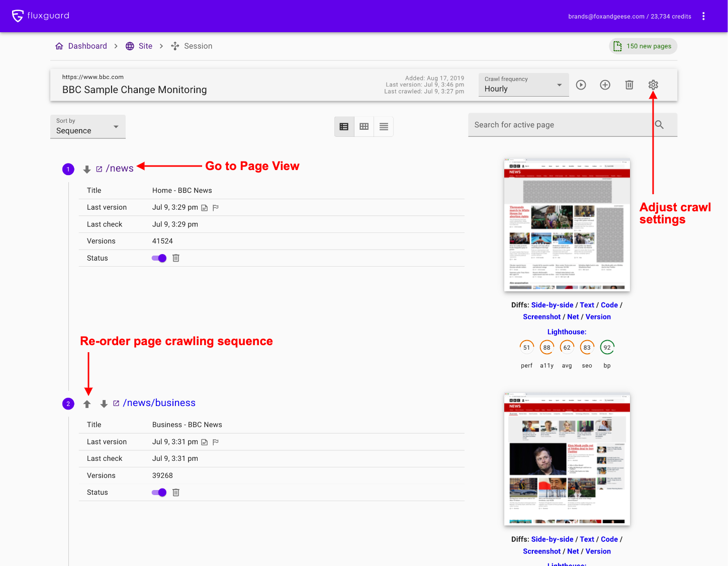Viewport: 728px width, 566px height.
Task: Click the Fluxguard shield logo
Action: pos(18,16)
